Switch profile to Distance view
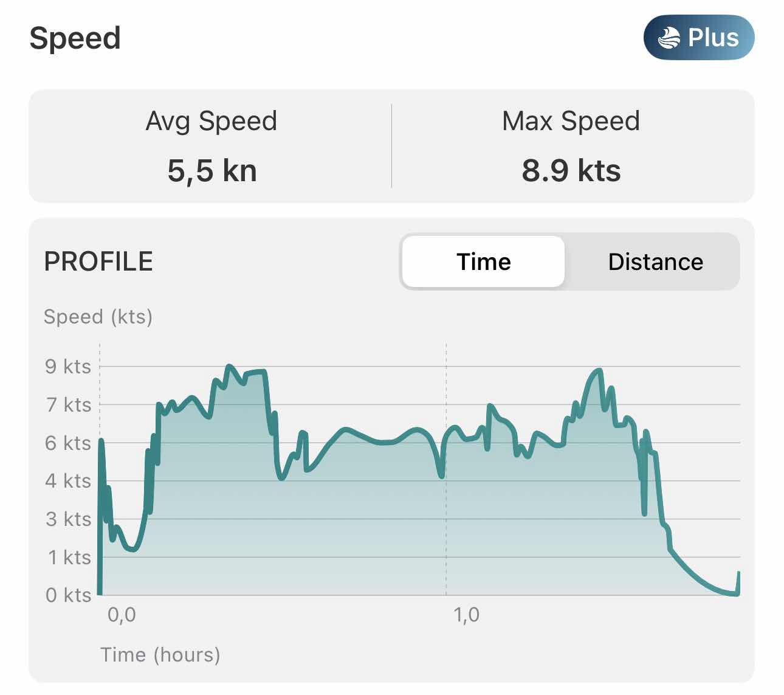The height and width of the screenshot is (695, 784). tap(655, 262)
